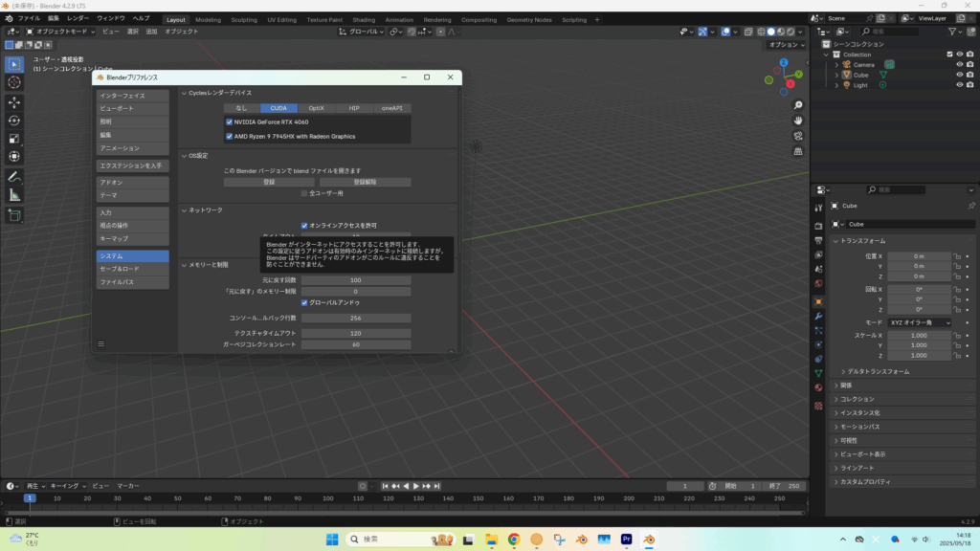The width and height of the screenshot is (980, 551).
Task: Collapse the メモリーと制限 section
Action: tap(185, 265)
